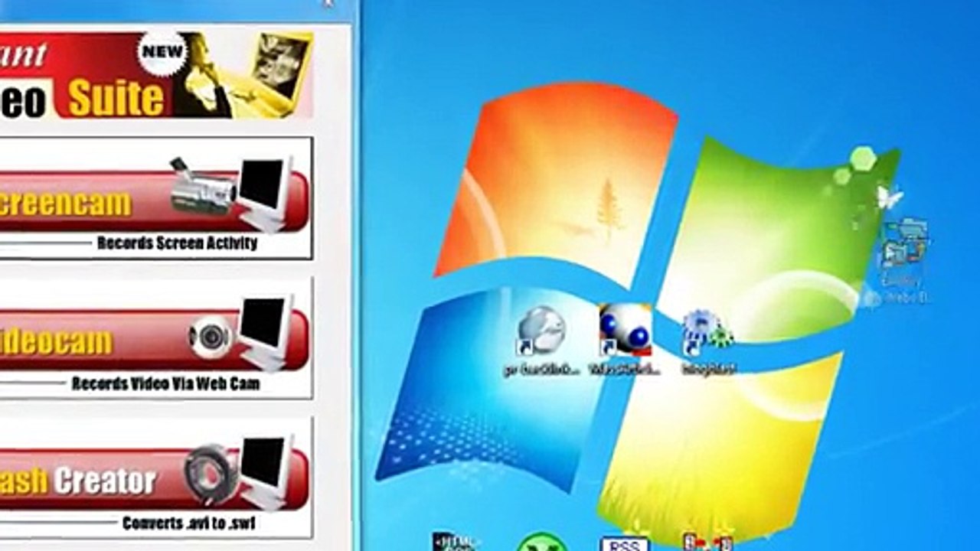Viewport: 980px width, 551px height.
Task: Select the green circle desktop icon
Action: (542, 543)
